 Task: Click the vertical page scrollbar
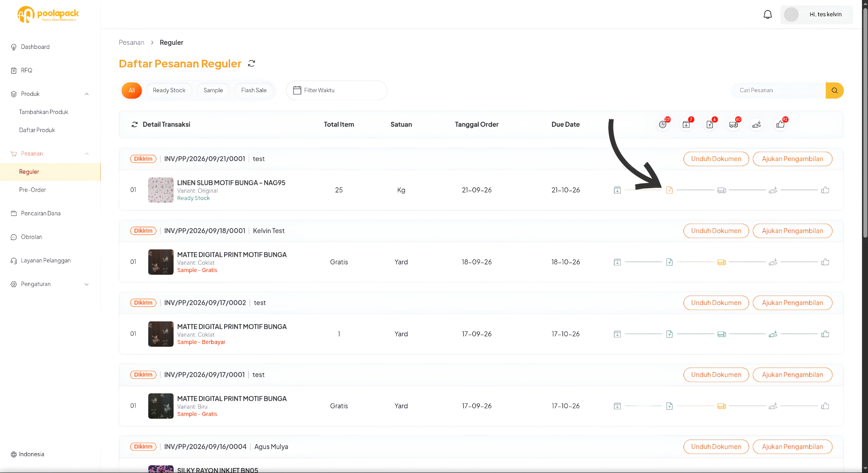(x=865, y=122)
